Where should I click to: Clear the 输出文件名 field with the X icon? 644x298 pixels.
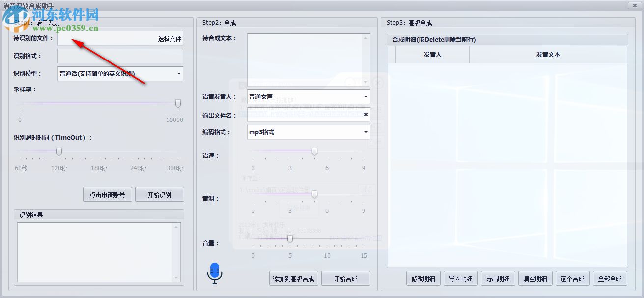click(x=365, y=114)
